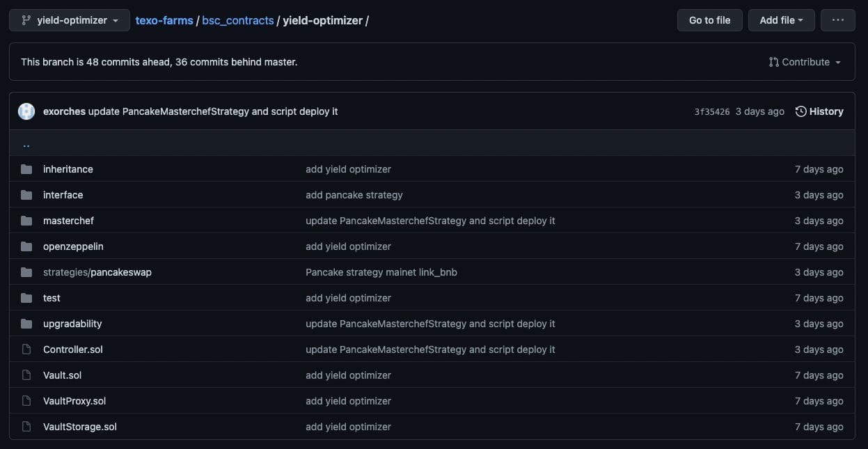This screenshot has height=449, width=868.
Task: Open the upgradability folder
Action: click(x=72, y=324)
